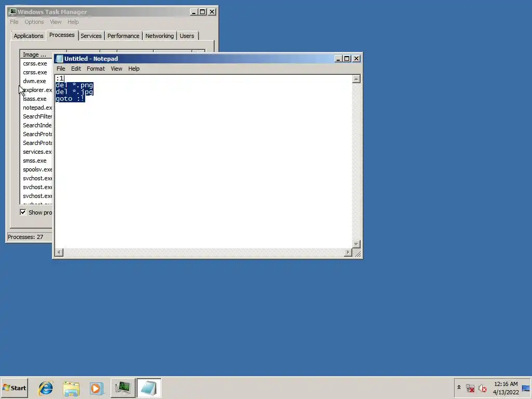532x399 pixels.
Task: Open Task Manager View menu
Action: (x=56, y=22)
